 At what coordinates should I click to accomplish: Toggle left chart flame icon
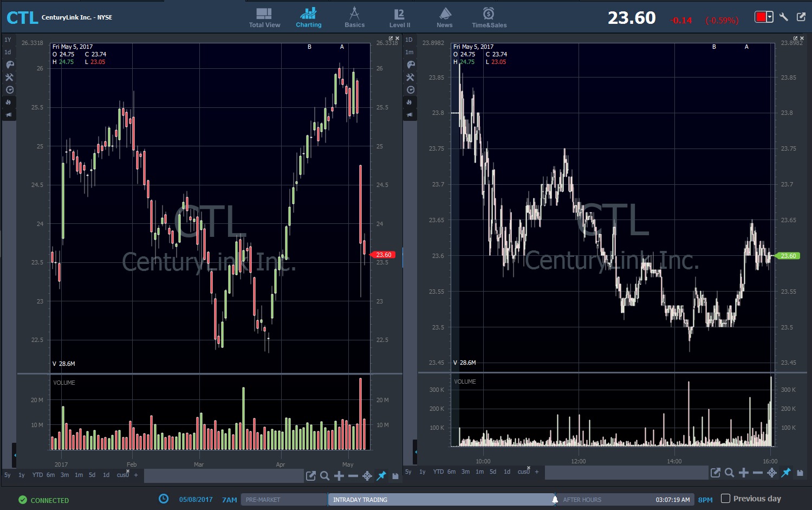[x=9, y=102]
